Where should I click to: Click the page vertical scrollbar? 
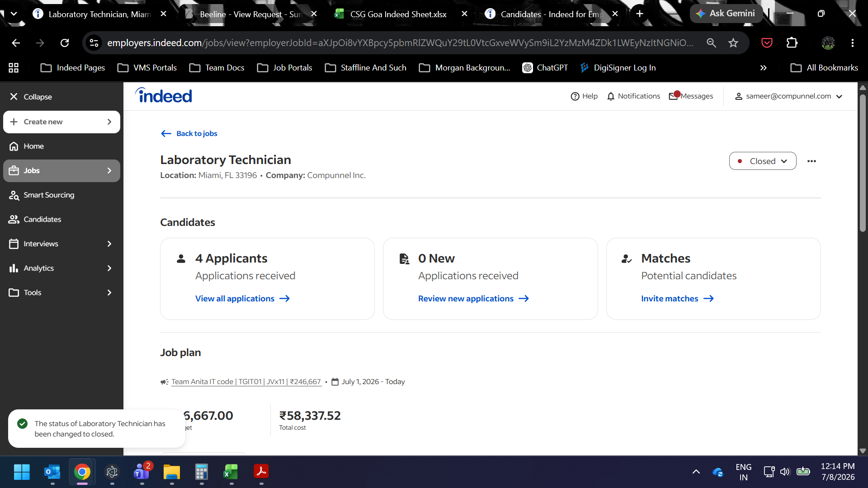pyautogui.click(x=863, y=163)
